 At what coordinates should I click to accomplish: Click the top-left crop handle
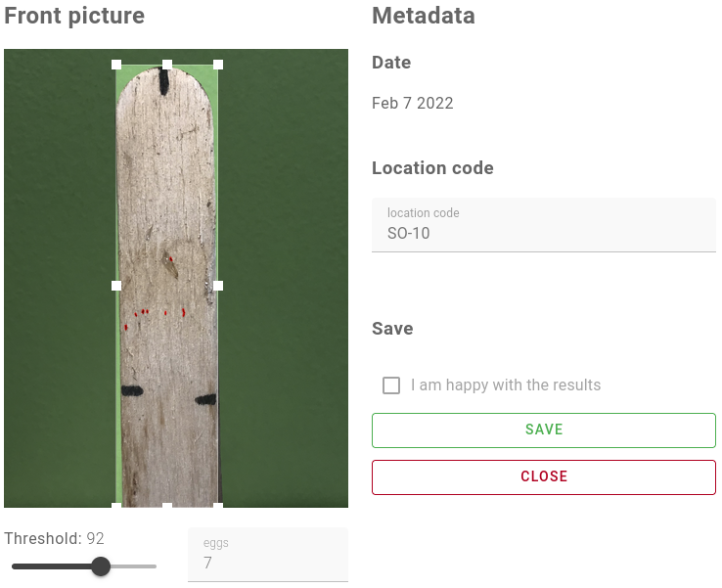[116, 65]
